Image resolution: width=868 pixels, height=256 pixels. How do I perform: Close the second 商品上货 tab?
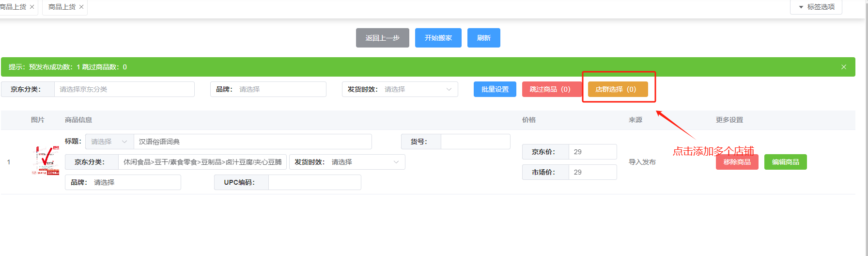pyautogui.click(x=81, y=7)
